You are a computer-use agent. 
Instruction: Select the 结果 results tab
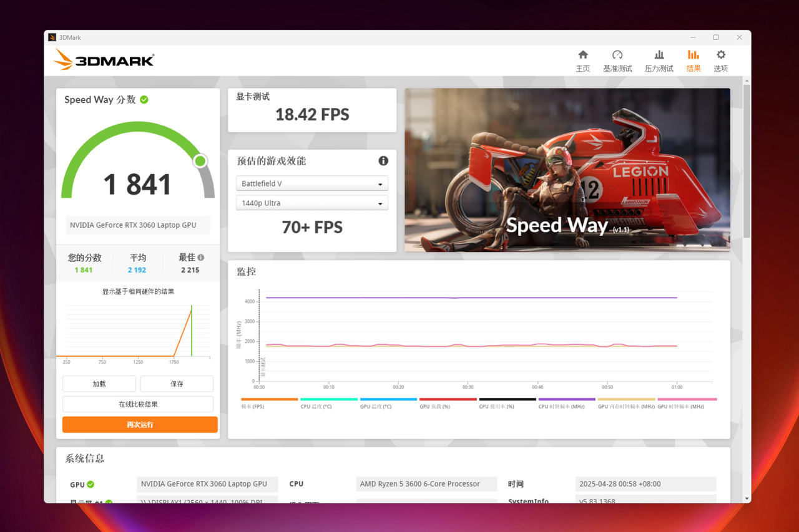click(694, 61)
